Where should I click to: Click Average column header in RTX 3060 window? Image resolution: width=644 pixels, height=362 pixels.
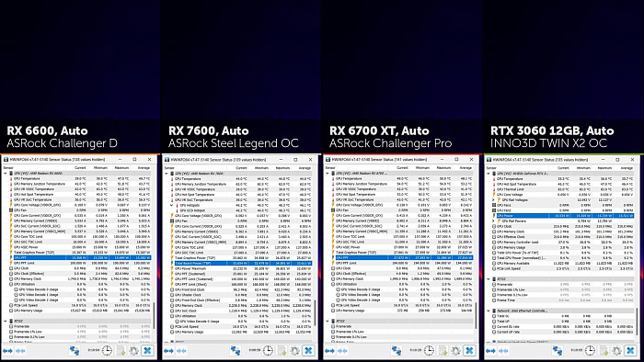coord(627,168)
